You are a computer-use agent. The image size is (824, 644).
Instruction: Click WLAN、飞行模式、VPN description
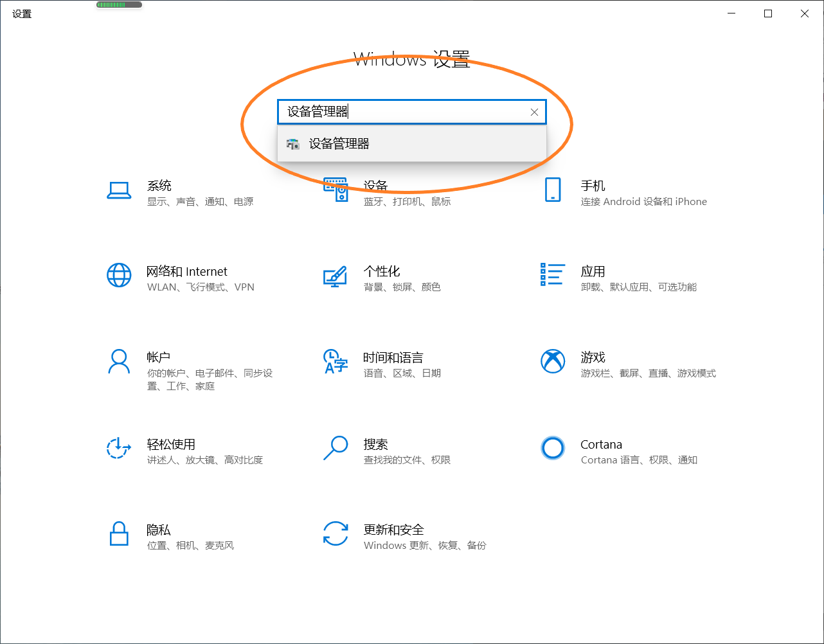(x=201, y=287)
